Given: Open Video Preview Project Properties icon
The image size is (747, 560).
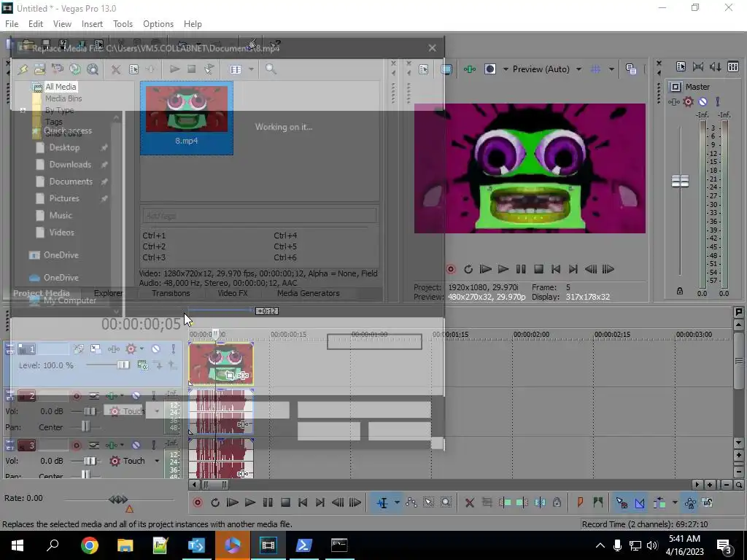Looking at the screenshot, I should pos(424,69).
